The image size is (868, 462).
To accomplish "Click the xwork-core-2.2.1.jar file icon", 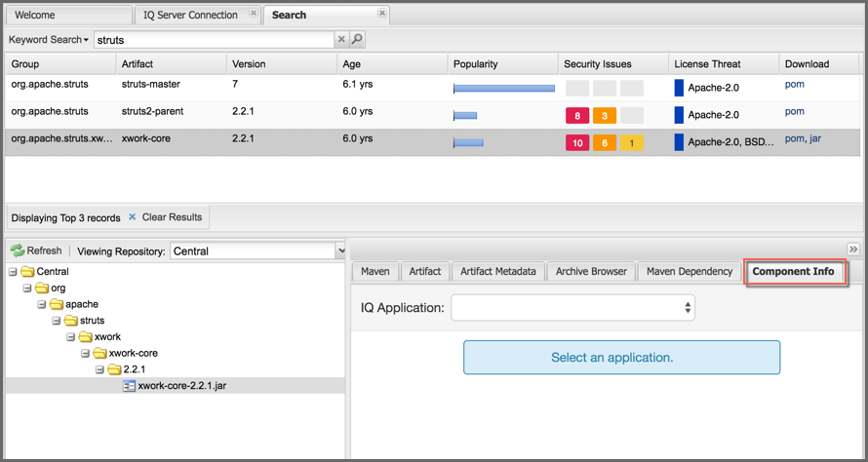I will click(129, 386).
